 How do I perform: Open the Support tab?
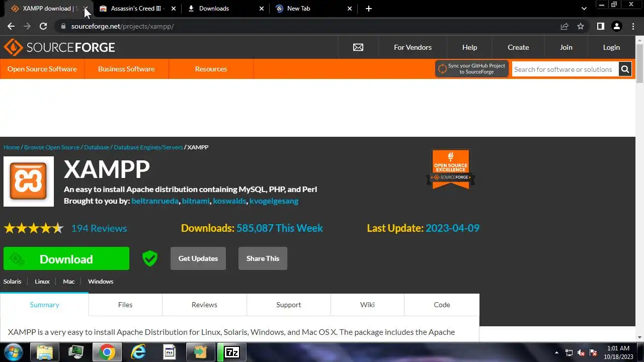288,305
